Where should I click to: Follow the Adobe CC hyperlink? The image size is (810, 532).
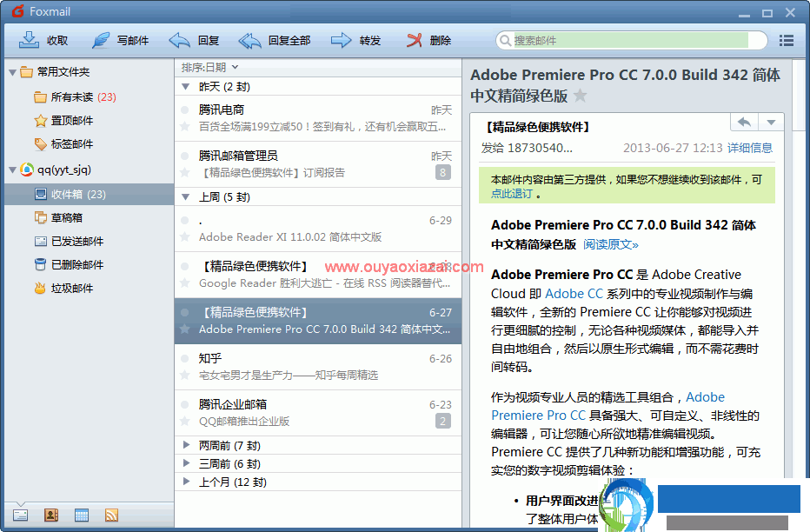(x=574, y=293)
